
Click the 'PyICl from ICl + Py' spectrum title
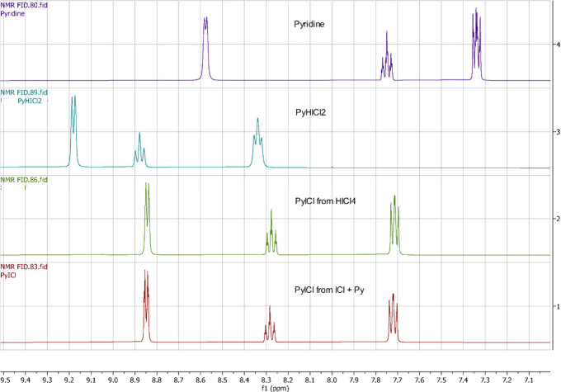click(x=329, y=290)
